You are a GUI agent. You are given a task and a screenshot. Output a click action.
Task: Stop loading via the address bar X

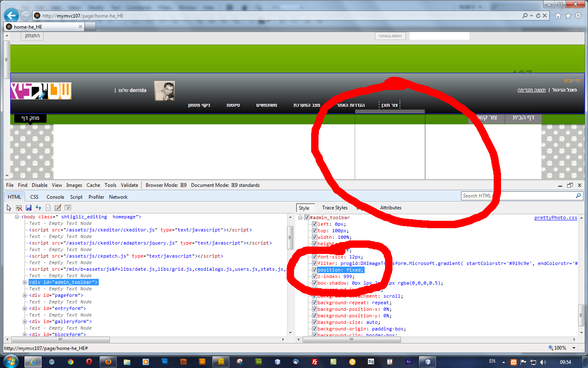tap(545, 16)
